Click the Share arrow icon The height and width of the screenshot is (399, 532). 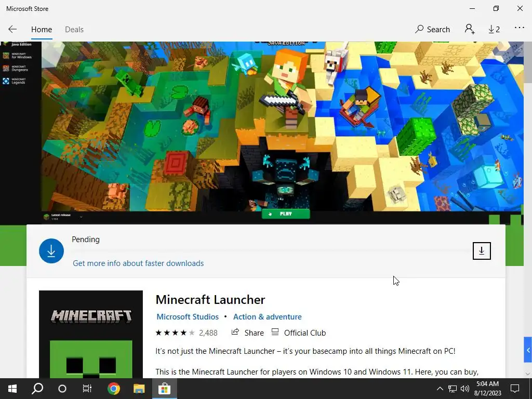point(235,332)
